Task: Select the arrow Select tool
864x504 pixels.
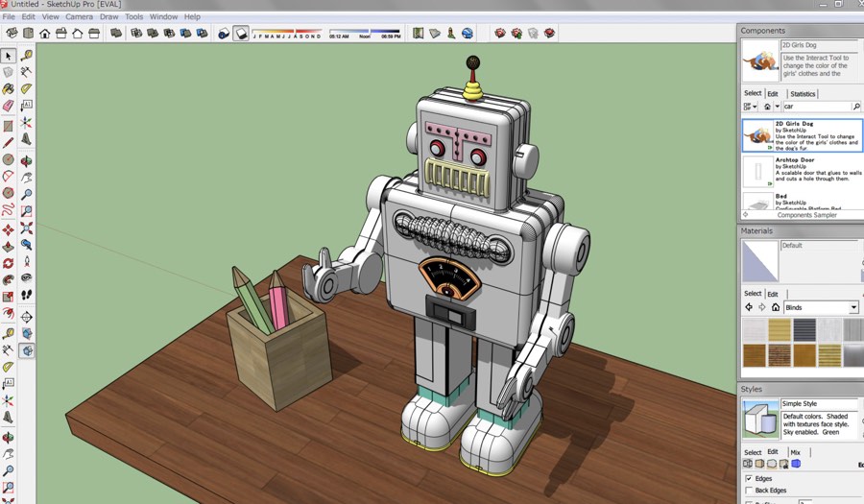Action: [x=9, y=56]
